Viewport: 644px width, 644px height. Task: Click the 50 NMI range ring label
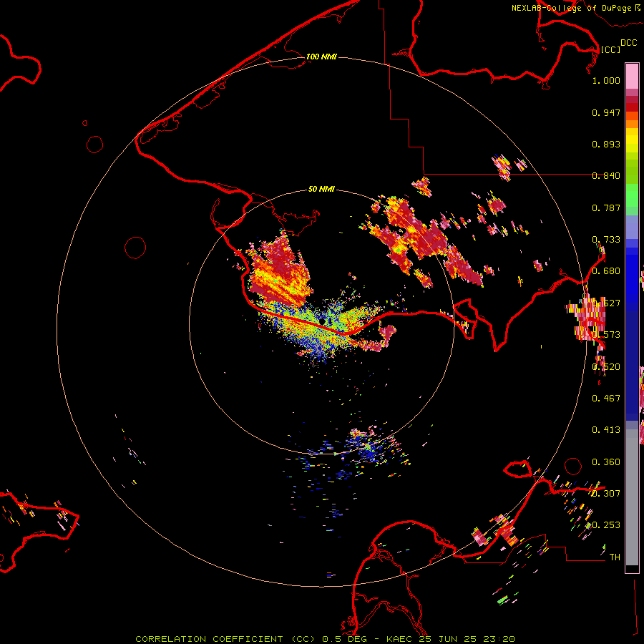pyautogui.click(x=321, y=189)
